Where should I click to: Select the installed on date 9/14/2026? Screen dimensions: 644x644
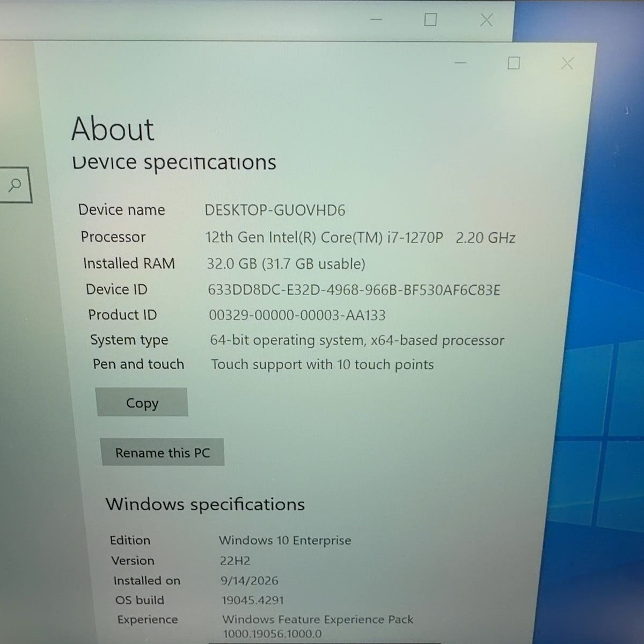click(x=250, y=581)
